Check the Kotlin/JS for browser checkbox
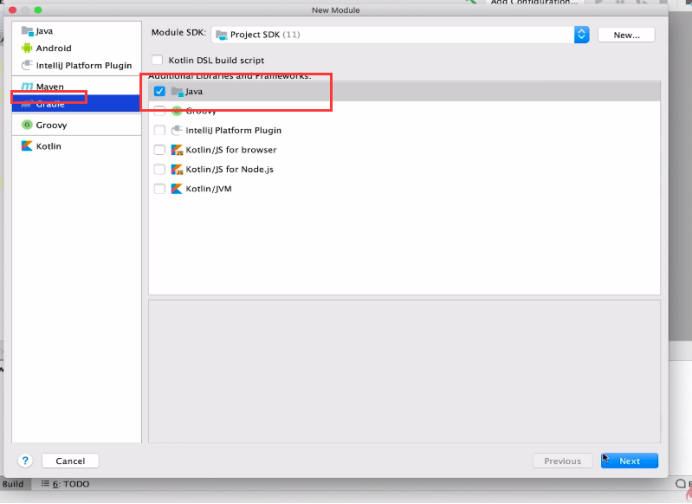692x504 pixels. click(159, 150)
